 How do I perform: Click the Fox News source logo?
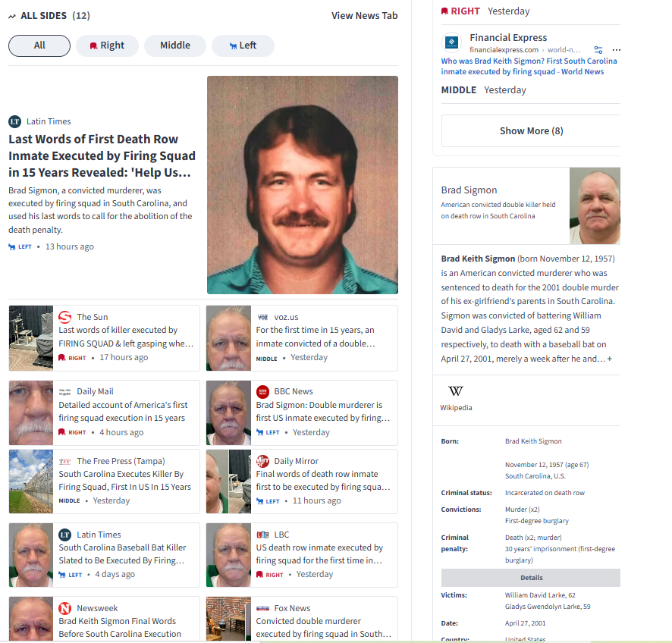pyautogui.click(x=262, y=608)
